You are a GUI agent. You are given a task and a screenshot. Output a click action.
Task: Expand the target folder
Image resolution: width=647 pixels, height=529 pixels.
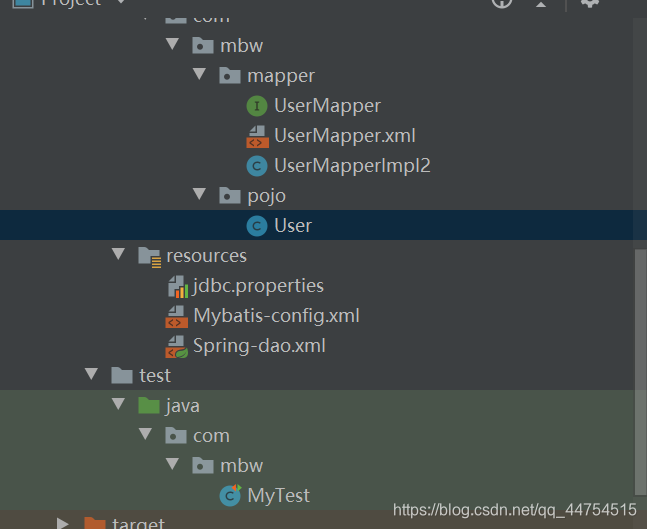[63, 523]
